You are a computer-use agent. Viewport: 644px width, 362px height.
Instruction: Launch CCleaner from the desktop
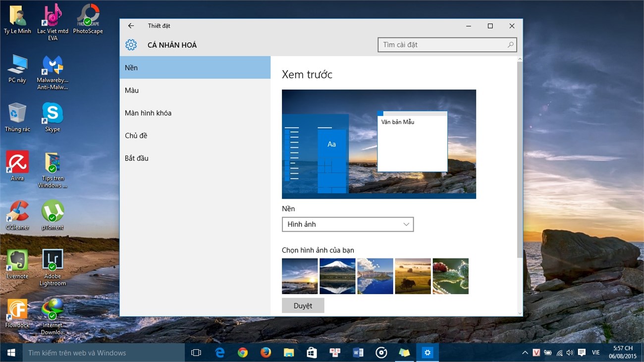point(17,210)
